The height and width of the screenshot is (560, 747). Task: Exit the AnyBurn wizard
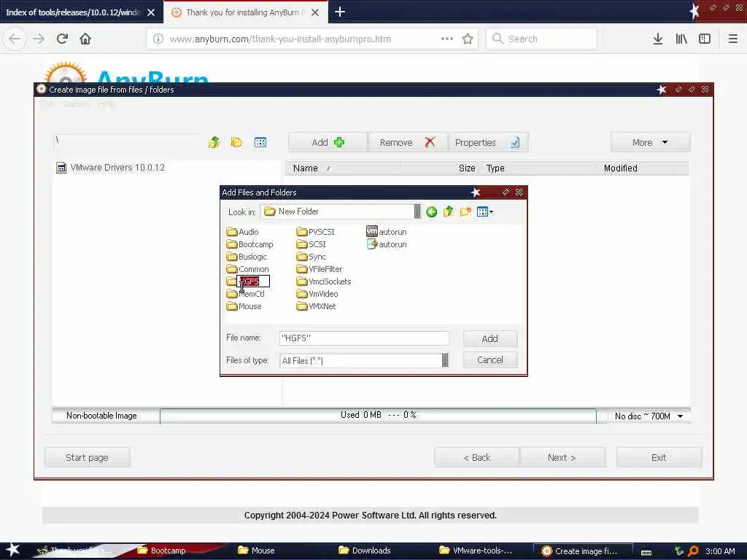coord(659,458)
